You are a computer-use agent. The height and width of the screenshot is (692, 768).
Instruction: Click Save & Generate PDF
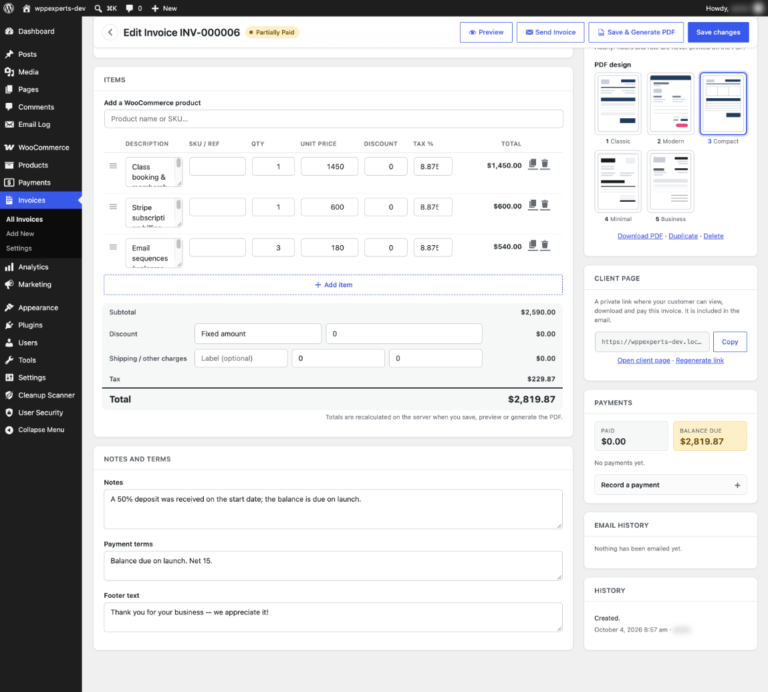click(636, 32)
